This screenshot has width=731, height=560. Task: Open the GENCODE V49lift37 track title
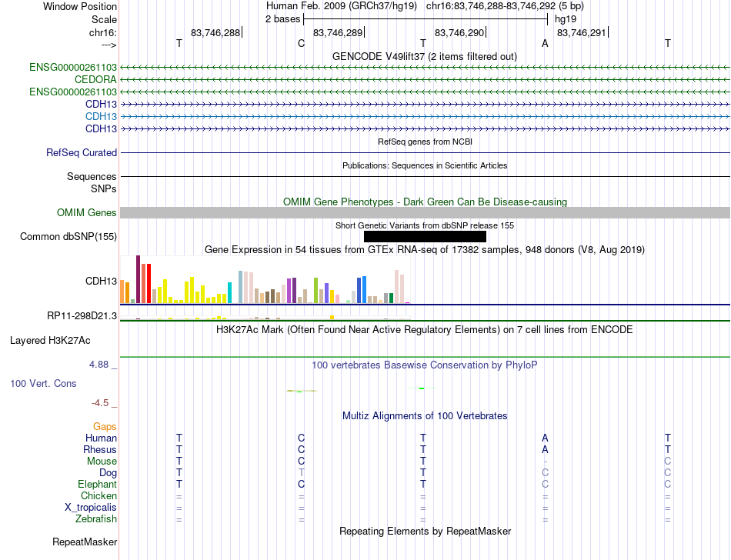coord(425,57)
